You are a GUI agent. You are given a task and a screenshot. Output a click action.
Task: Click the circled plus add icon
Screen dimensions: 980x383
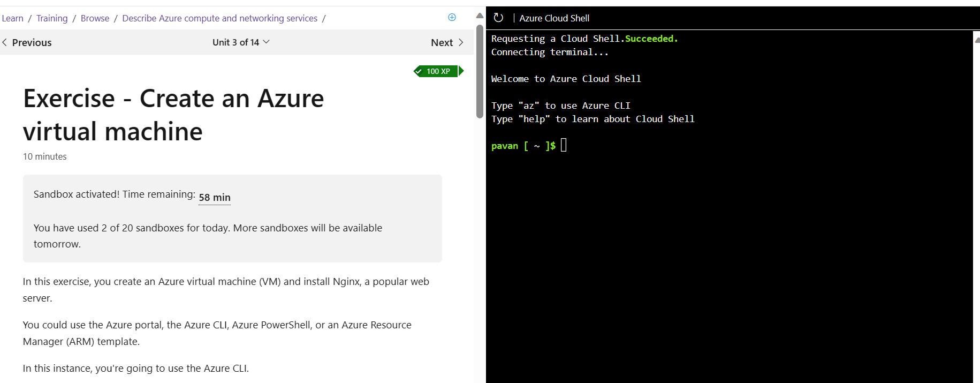tap(452, 18)
